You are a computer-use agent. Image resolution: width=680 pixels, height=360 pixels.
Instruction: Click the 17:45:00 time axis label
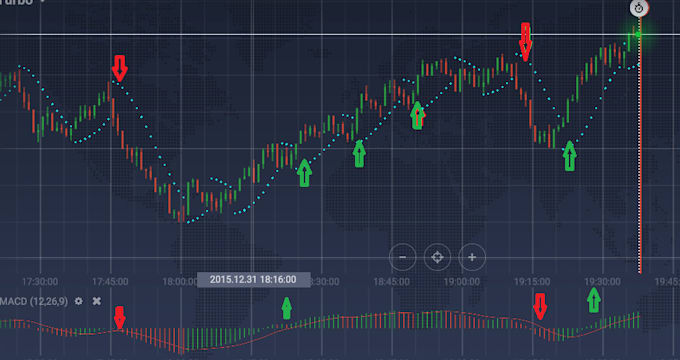coord(110,282)
